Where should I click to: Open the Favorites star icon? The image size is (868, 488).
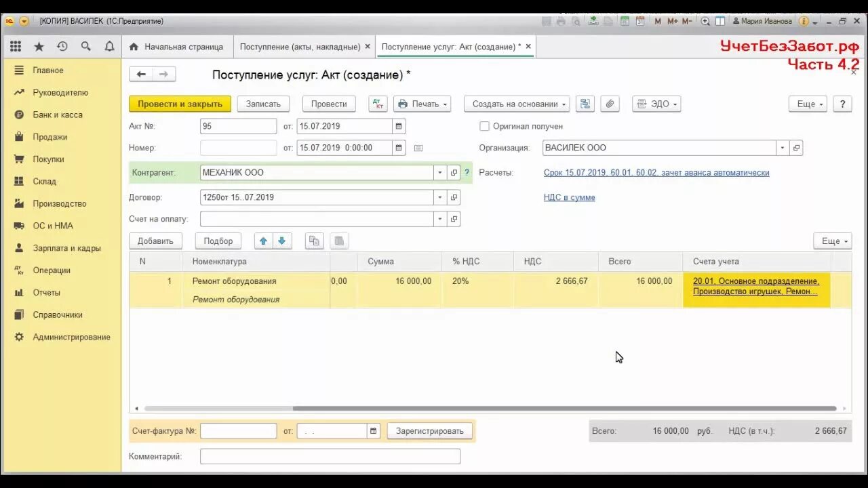[x=39, y=47]
